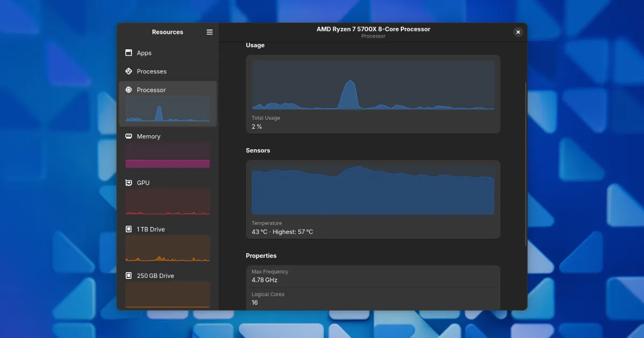The height and width of the screenshot is (338, 644).
Task: Click the 250 GB Drive icon
Action: coord(128,276)
